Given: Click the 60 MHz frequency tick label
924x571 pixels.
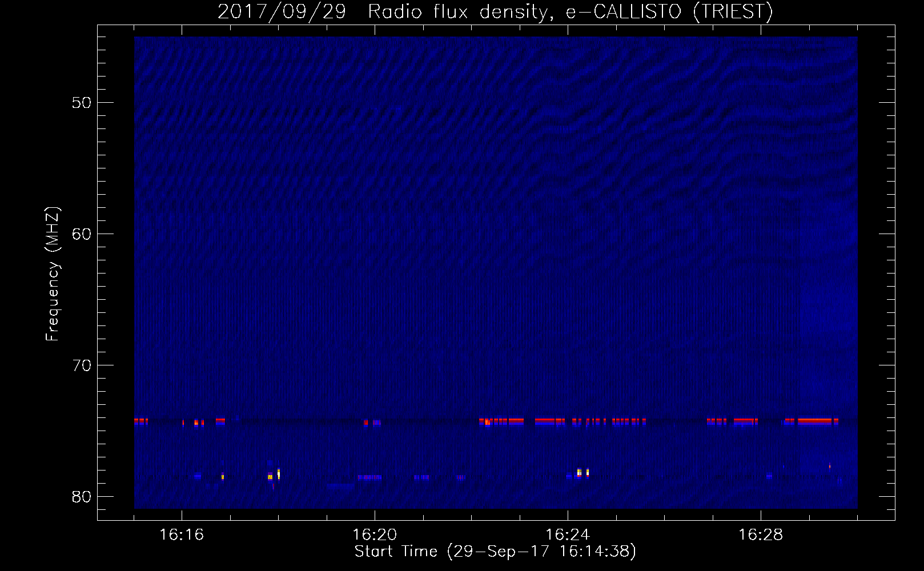Looking at the screenshot, I should coord(82,234).
